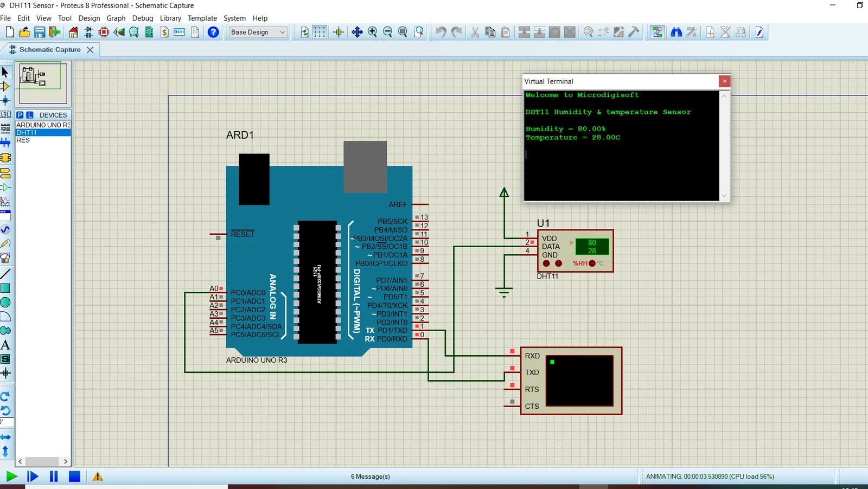Click the New Project icon
This screenshot has height=489, width=868.
point(10,32)
